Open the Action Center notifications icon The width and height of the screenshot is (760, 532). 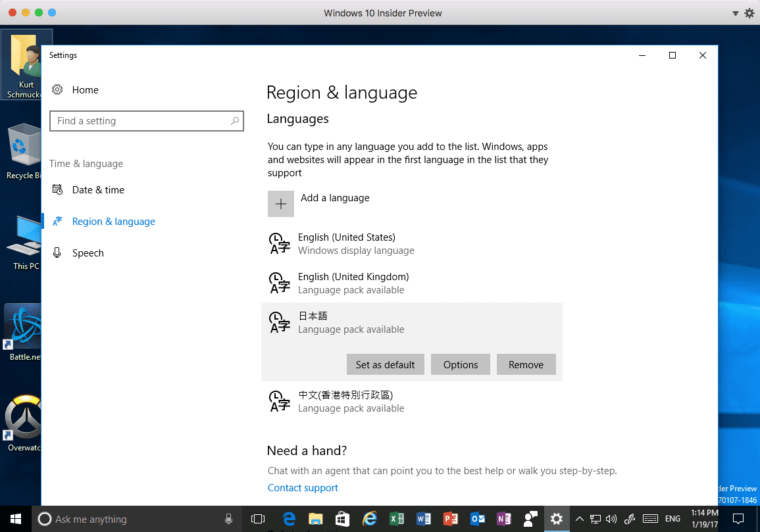[x=738, y=519]
